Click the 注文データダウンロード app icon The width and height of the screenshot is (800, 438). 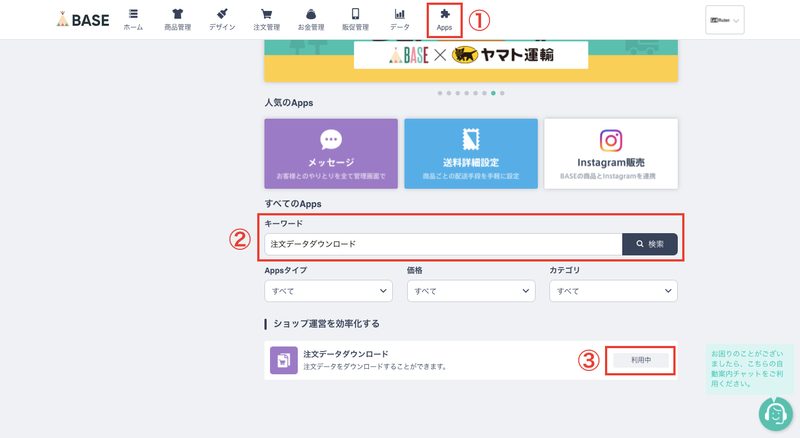click(x=284, y=360)
